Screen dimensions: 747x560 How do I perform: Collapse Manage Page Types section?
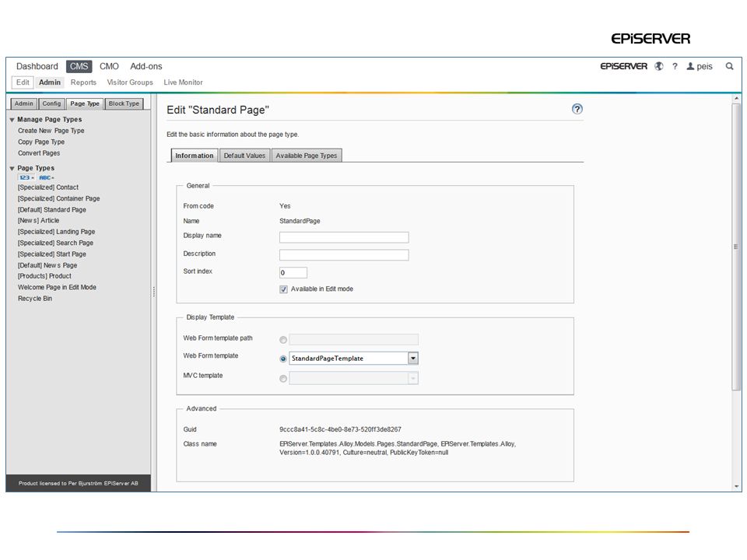12,120
